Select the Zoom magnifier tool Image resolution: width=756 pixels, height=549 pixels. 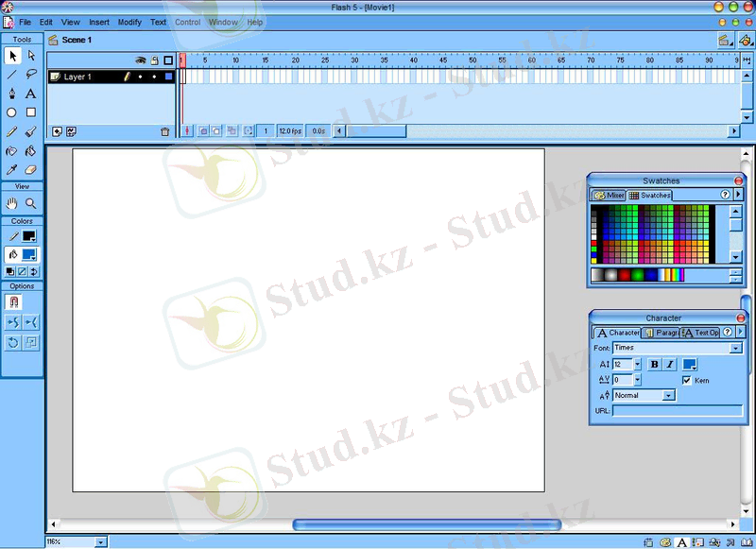(31, 203)
